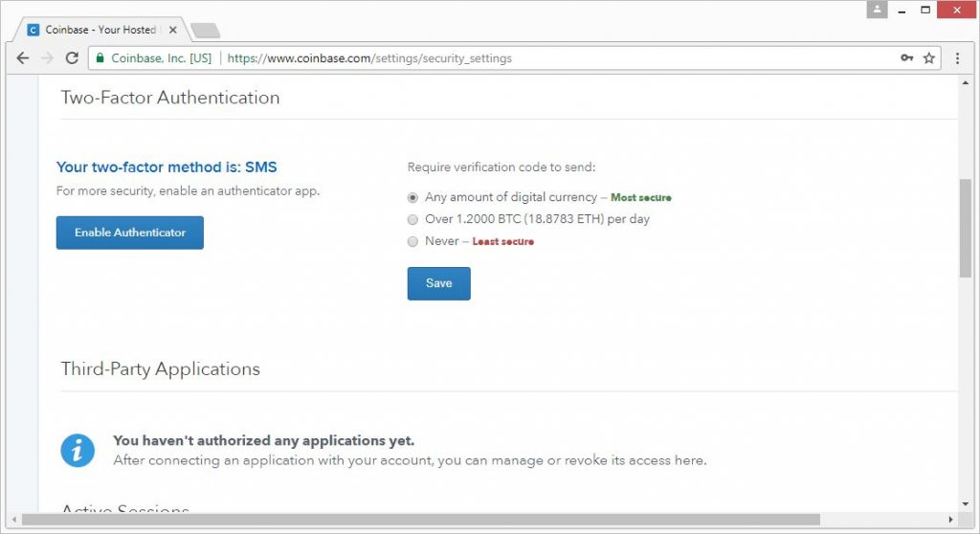This screenshot has width=980, height=534.
Task: Click the scroll left arrow
Action: click(14, 520)
